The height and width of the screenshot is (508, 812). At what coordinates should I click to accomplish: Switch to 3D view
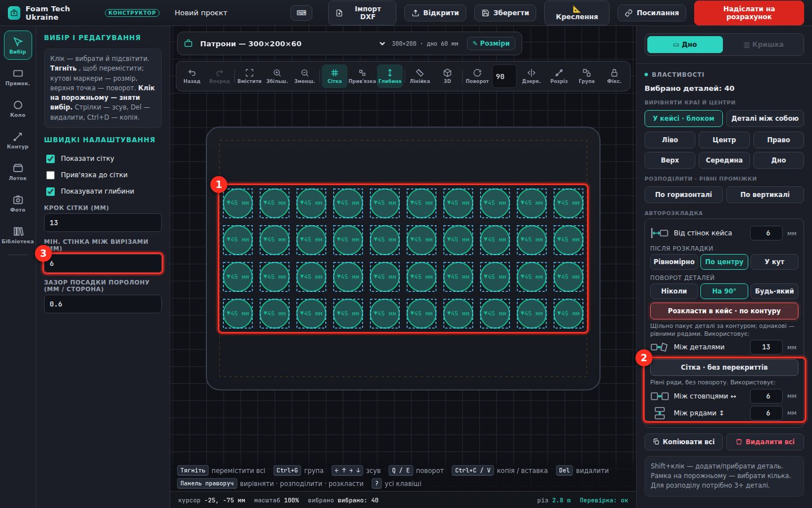click(447, 76)
